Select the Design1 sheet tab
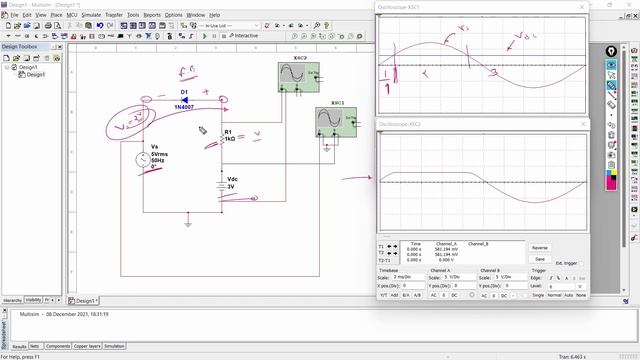Viewport: 640px width, 360px height. (83, 300)
